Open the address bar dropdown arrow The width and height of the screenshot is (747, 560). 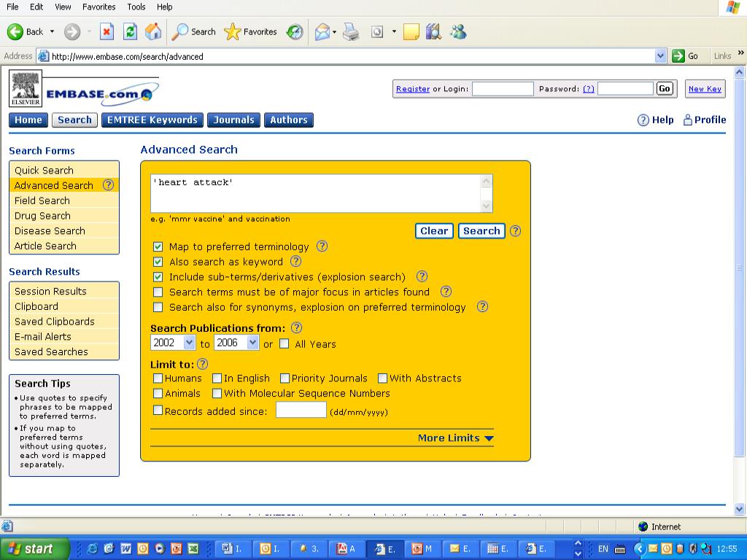(660, 56)
